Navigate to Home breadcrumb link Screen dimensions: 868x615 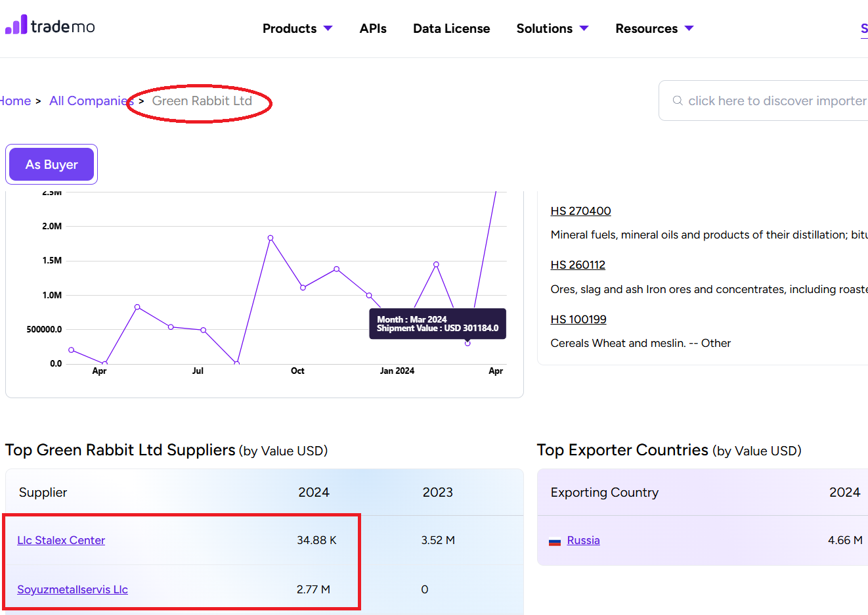[15, 101]
